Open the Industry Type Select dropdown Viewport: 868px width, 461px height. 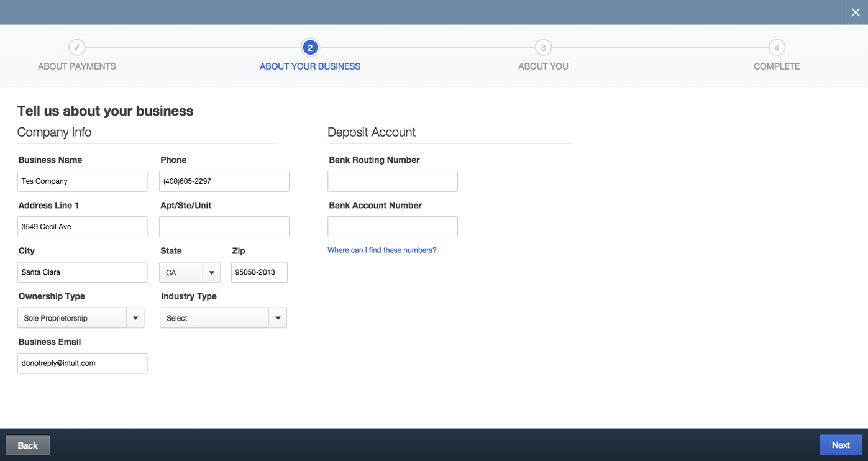223,318
